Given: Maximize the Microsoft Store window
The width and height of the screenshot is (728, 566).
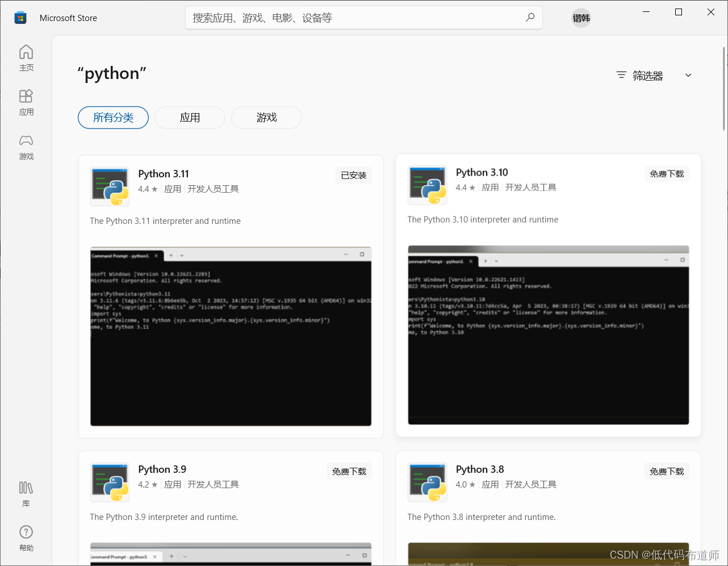Looking at the screenshot, I should tap(679, 12).
